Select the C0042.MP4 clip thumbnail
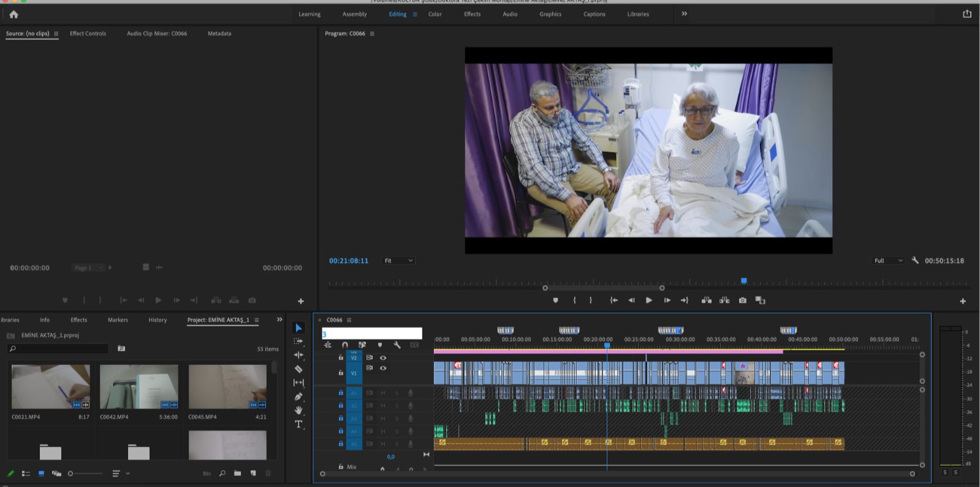 139,386
